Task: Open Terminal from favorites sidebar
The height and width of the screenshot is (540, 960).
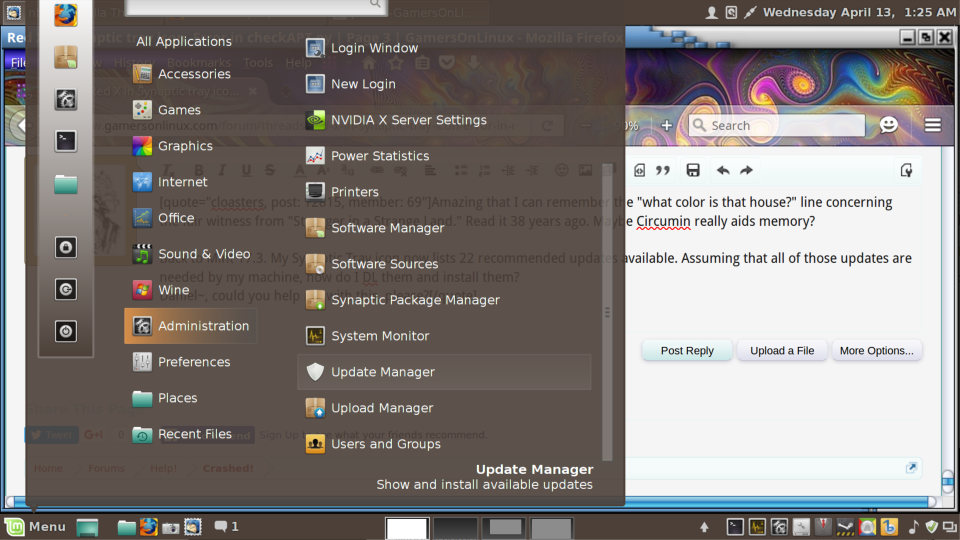Action: [66, 141]
